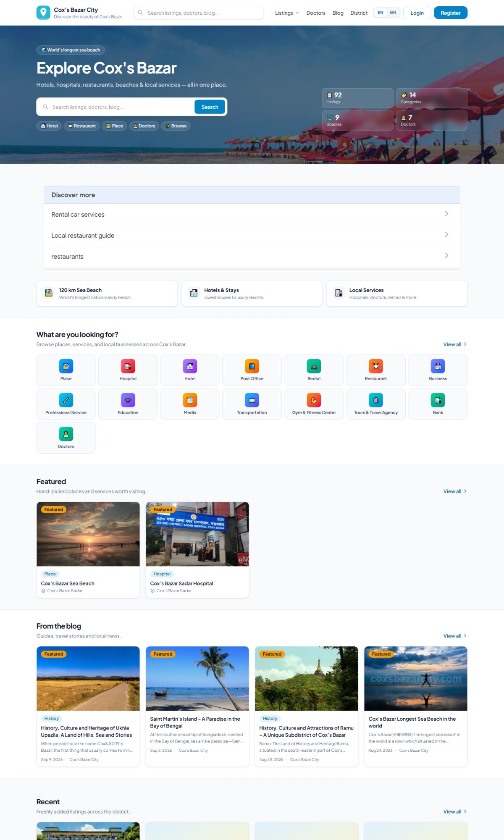Click the 120 km Sea Beach icon
Viewport: 504px width, 840px height.
pos(49,293)
